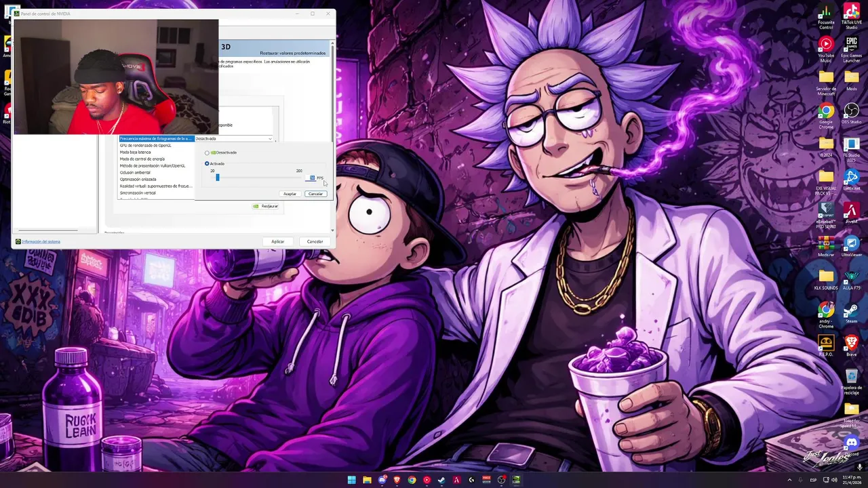868x488 pixels.
Task: Open the Información del sistema link
Action: point(41,241)
